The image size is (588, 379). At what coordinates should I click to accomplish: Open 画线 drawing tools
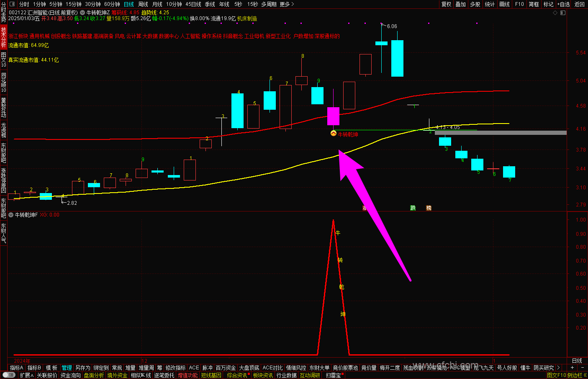pyautogui.click(x=505, y=4)
